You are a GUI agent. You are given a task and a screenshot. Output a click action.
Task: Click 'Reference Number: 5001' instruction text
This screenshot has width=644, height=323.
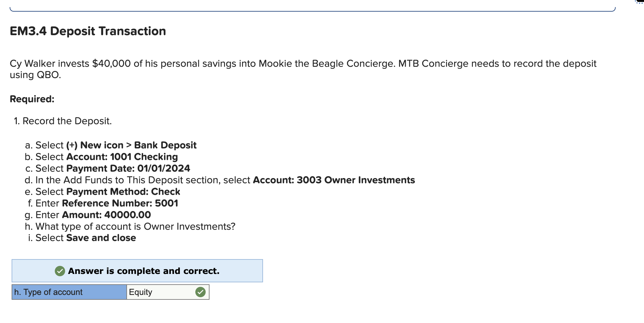(x=120, y=203)
